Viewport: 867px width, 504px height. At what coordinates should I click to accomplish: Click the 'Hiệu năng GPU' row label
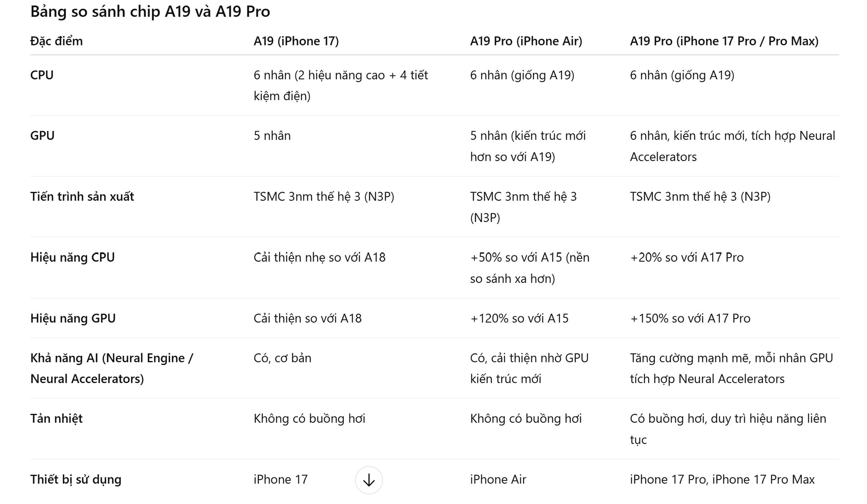pyautogui.click(x=73, y=318)
